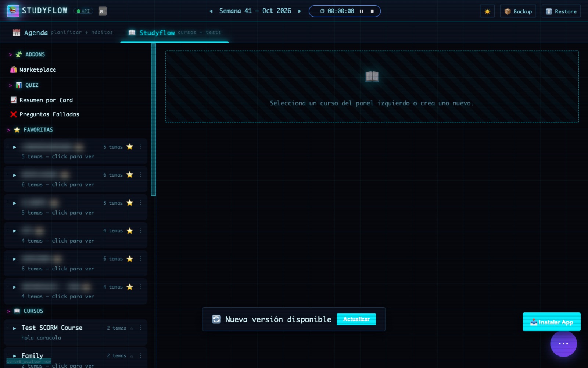This screenshot has width=588, height=368.
Task: Open Test SCORM Course options menu
Action: click(140, 328)
